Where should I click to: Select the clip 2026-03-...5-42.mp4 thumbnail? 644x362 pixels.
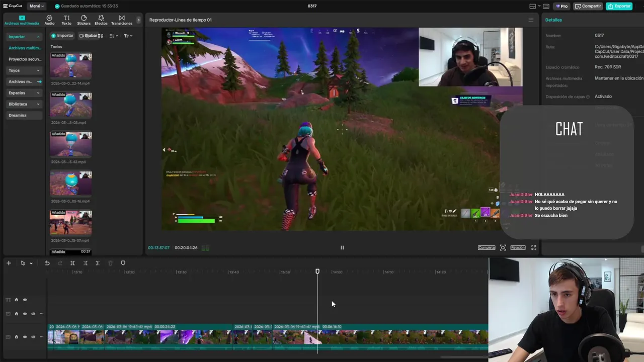tap(71, 144)
